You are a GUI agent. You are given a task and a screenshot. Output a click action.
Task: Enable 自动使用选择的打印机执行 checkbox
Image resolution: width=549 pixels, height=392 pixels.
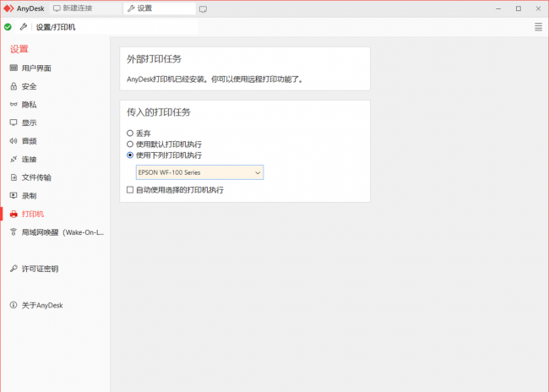(x=130, y=189)
